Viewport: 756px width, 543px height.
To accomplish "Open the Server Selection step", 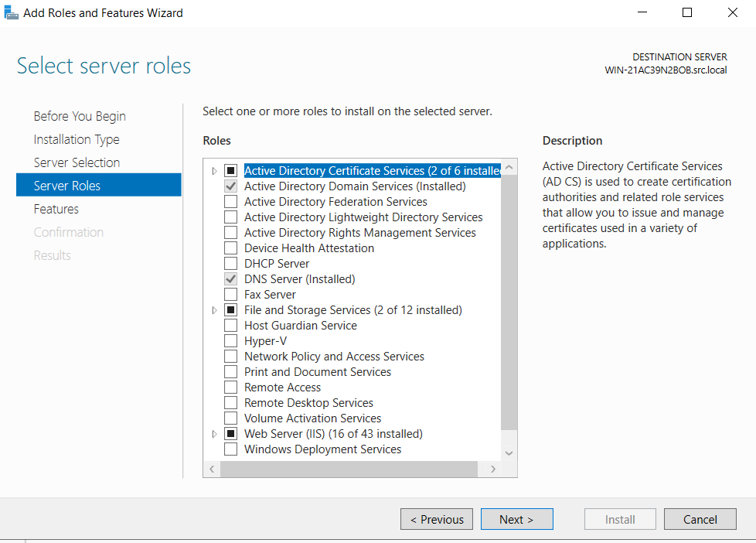I will (77, 162).
